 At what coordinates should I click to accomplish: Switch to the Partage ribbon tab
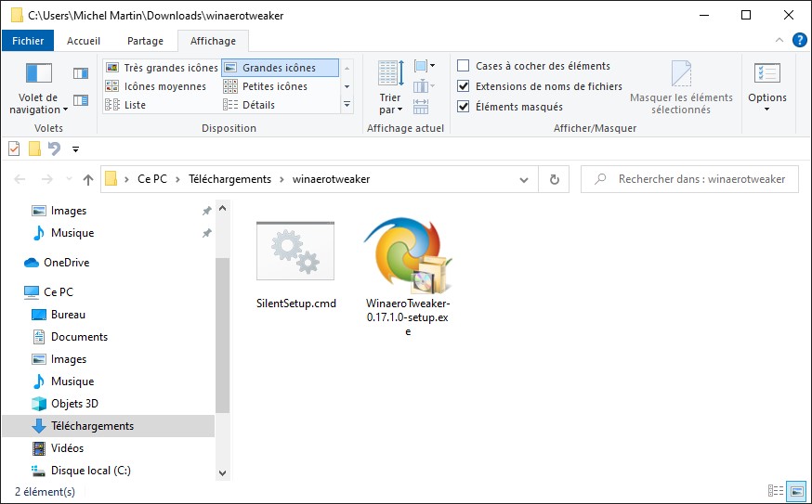145,41
